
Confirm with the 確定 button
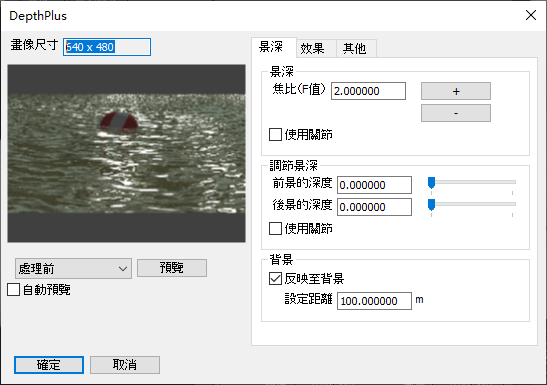point(49,365)
